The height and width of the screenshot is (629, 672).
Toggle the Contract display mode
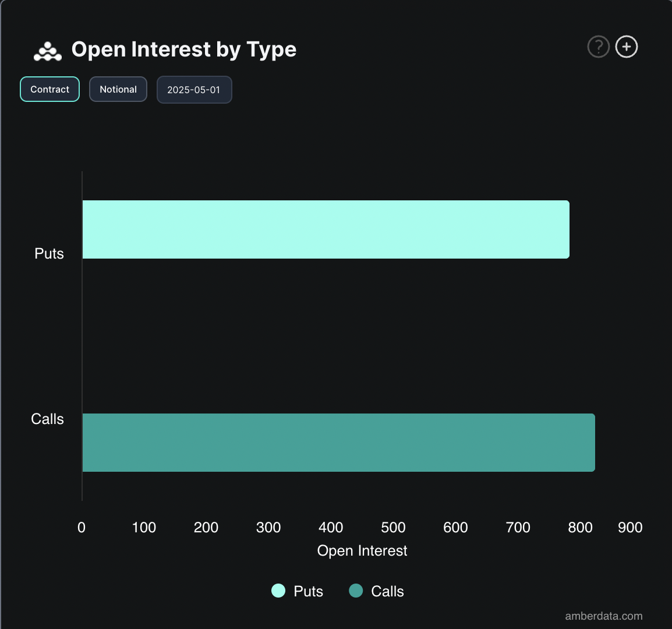(x=49, y=89)
